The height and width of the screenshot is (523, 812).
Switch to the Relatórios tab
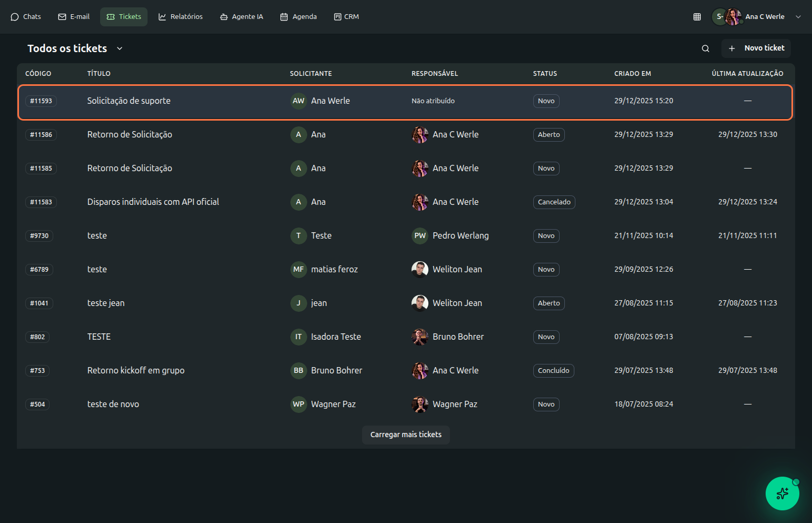[180, 17]
